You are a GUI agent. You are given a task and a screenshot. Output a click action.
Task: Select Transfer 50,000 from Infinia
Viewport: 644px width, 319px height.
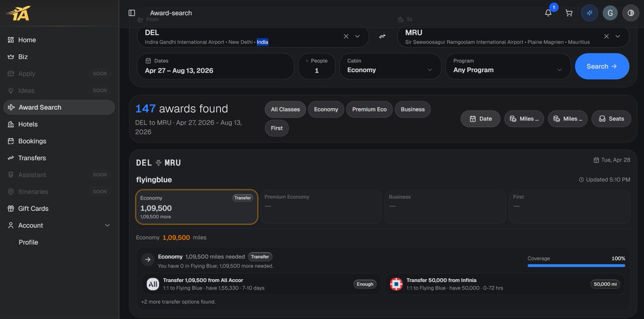[x=505, y=284]
